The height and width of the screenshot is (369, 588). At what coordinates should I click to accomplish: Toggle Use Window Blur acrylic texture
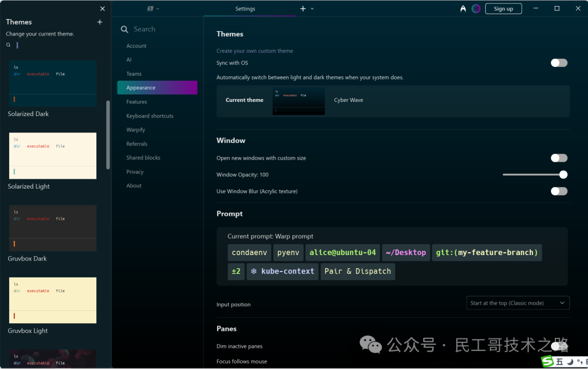pos(559,191)
